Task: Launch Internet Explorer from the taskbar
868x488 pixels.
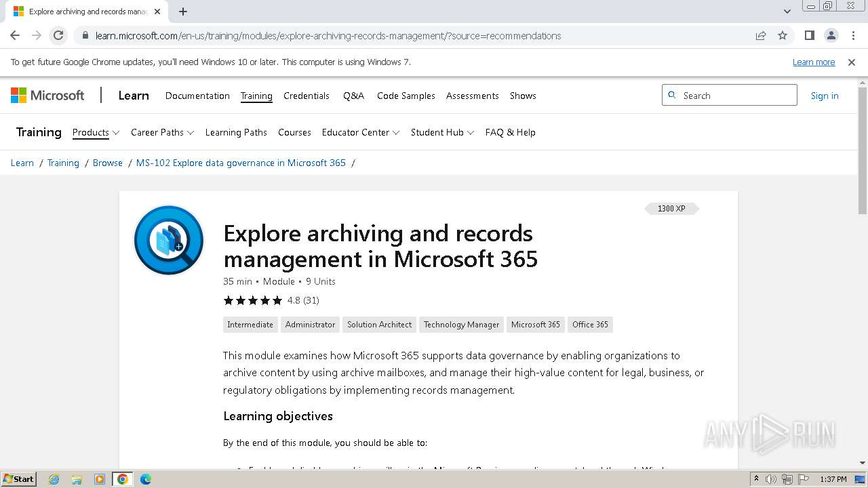Action: (54, 479)
